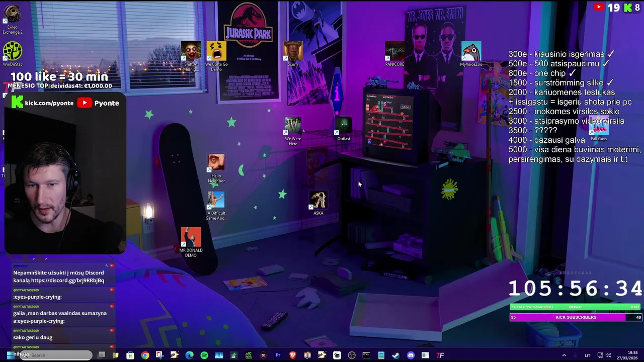Launch the We Gotta Go Demo shortcut

coord(216,56)
